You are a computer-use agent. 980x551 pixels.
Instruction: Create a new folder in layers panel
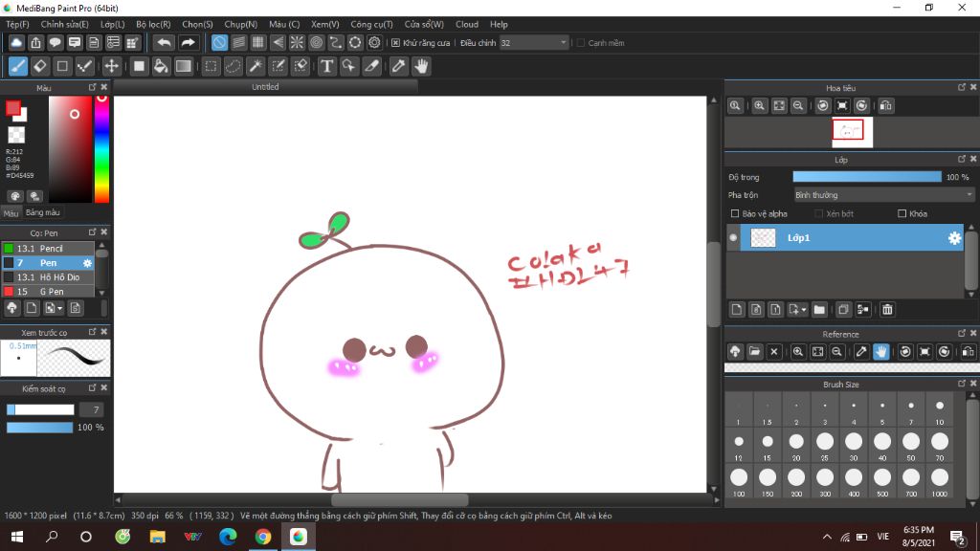pos(819,309)
